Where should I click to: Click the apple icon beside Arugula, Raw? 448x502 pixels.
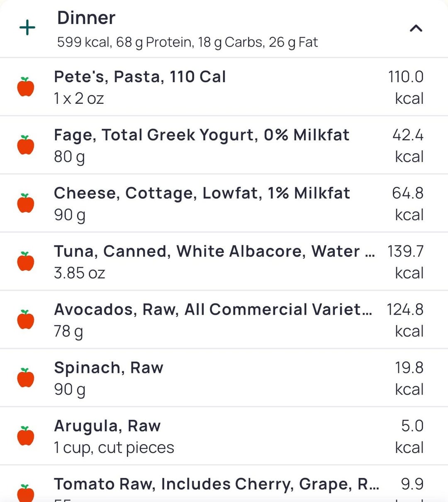coord(26,436)
